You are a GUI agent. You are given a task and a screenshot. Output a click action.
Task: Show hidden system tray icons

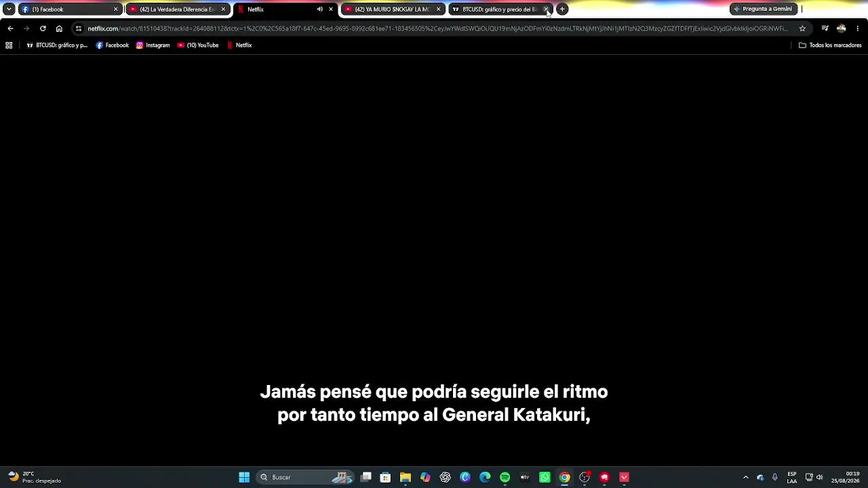(746, 477)
